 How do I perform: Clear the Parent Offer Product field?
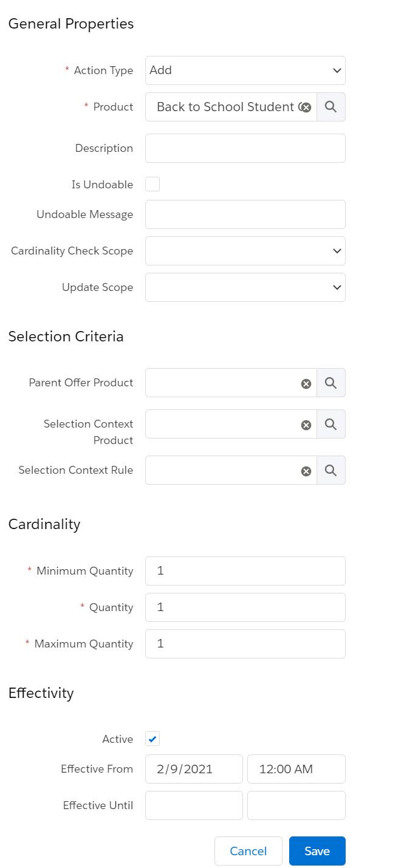click(306, 383)
